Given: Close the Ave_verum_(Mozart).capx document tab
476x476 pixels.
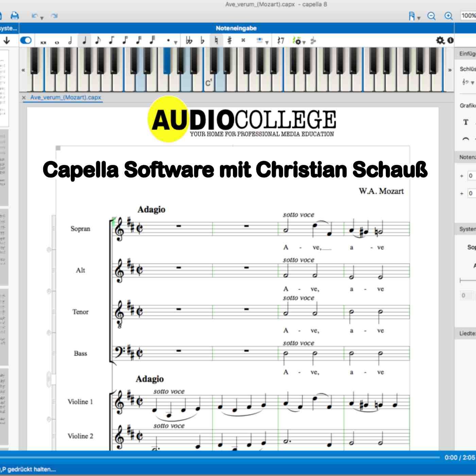Looking at the screenshot, I should point(24,98).
